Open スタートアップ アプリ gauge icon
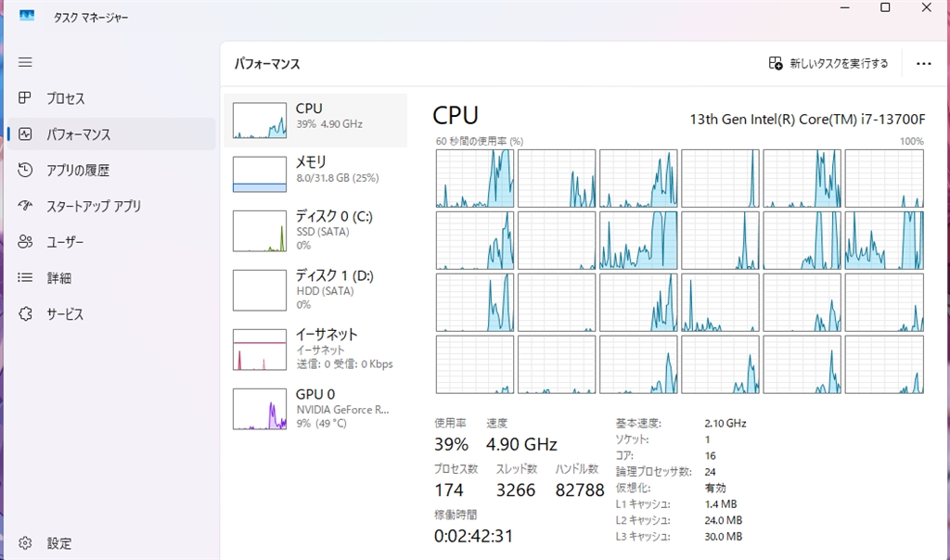 [x=26, y=206]
